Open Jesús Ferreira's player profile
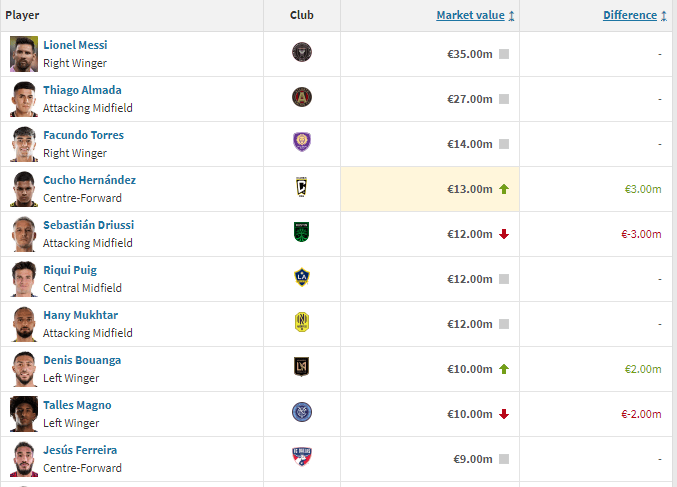677x487 pixels. pos(80,450)
